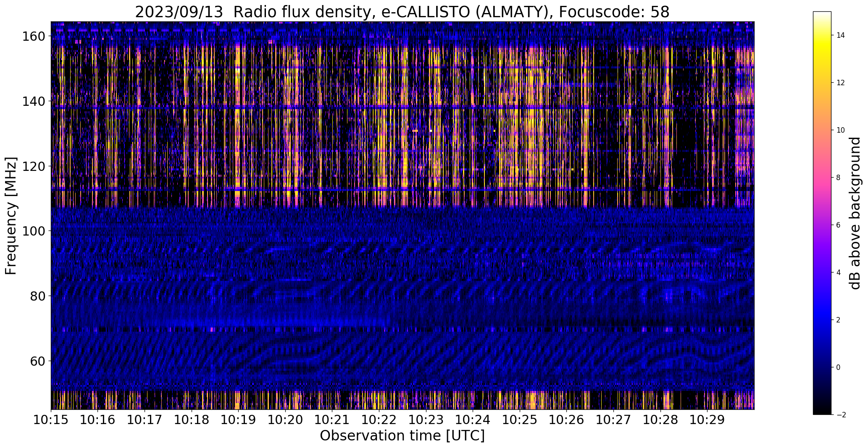Click the 80 frequency tick label
868x448 pixels.
37,296
